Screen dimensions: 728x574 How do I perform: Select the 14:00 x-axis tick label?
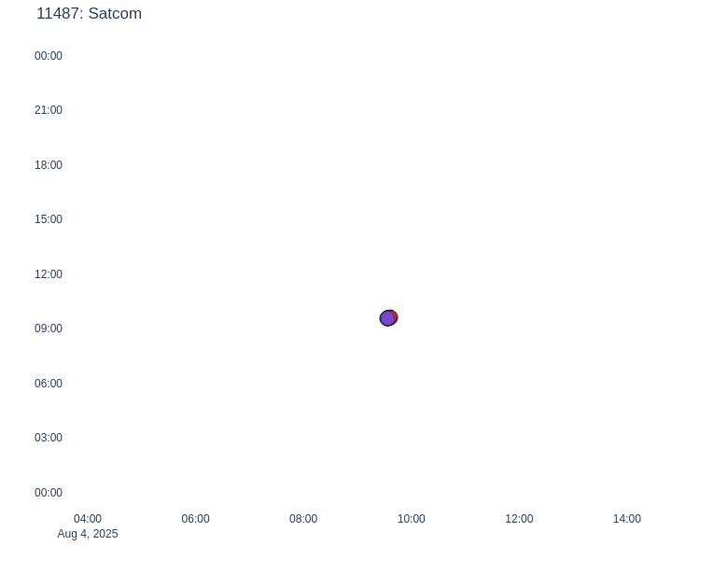pyautogui.click(x=626, y=519)
